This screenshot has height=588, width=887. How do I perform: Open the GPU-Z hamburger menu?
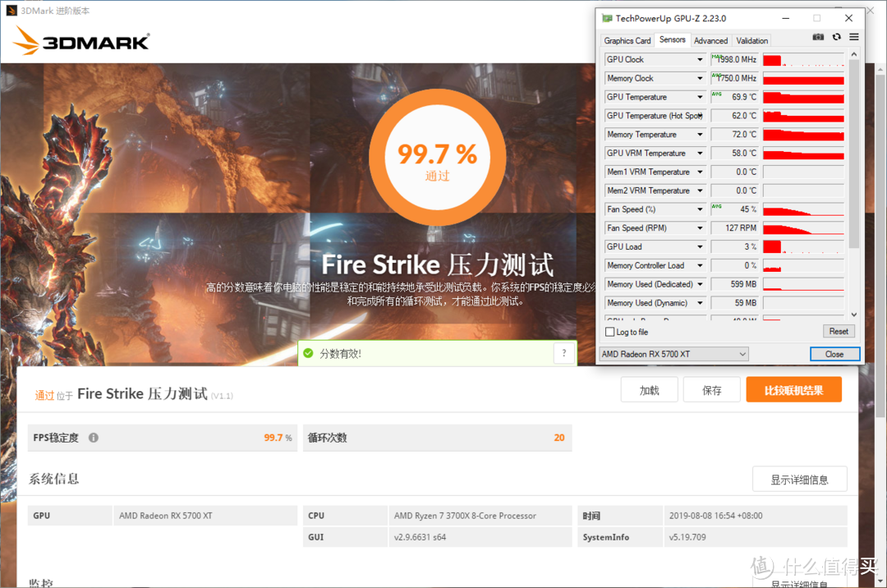tap(853, 37)
